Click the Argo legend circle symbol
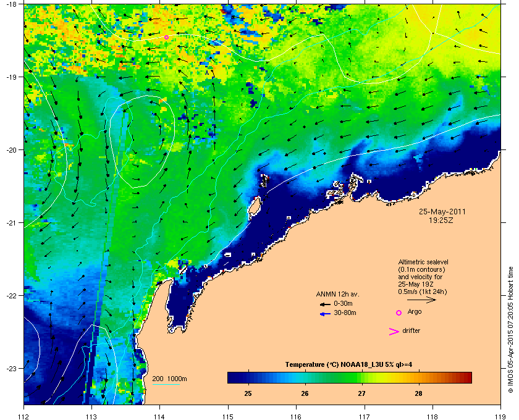This screenshot has width=519, height=420. click(x=399, y=313)
